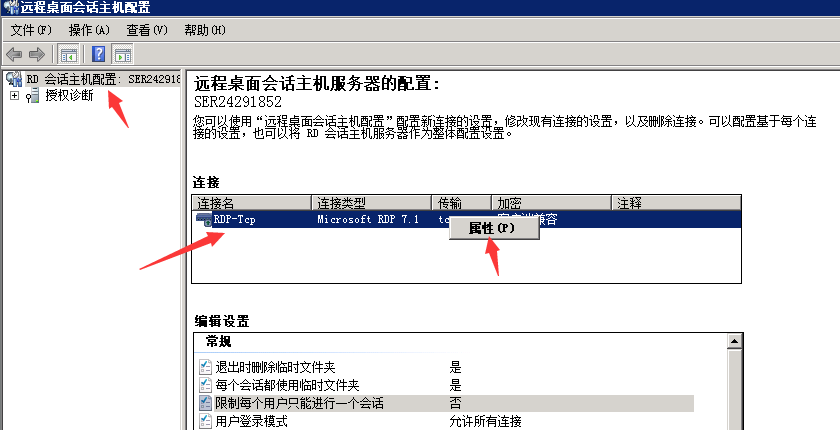Screen dimensions: 840x430
Task: Click the Back arrow toolbar icon
Action: pos(14,54)
